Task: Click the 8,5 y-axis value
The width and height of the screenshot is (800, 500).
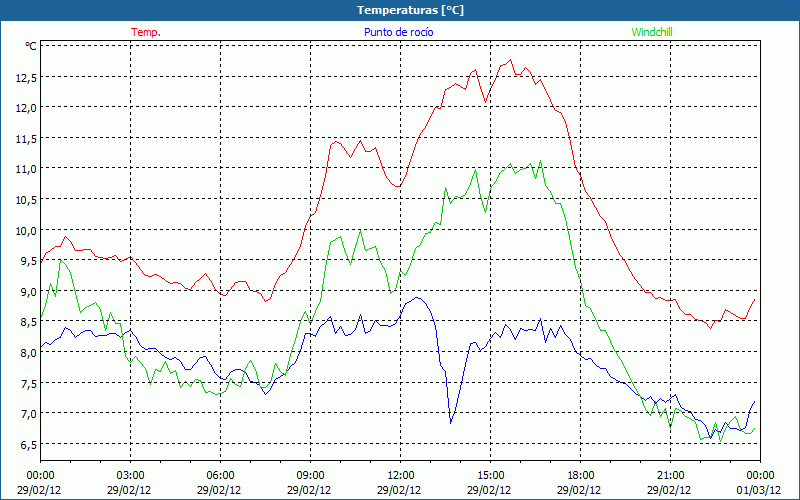Action: (28, 322)
